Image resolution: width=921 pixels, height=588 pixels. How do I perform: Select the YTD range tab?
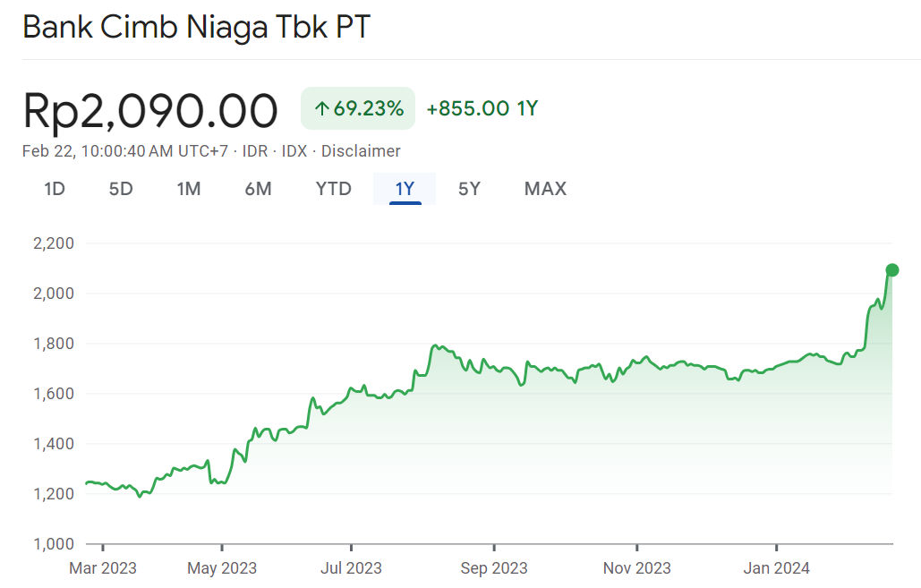click(x=333, y=189)
